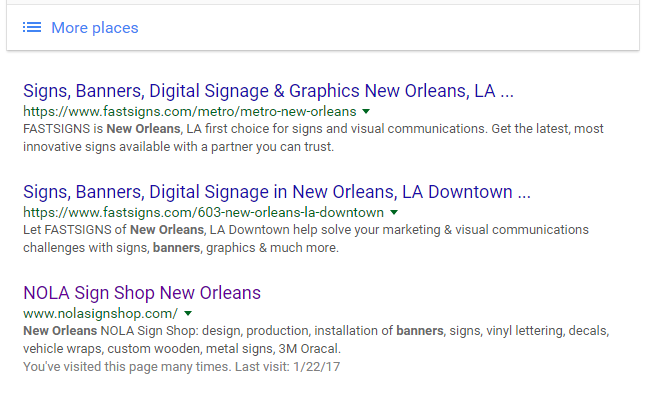Click the fastsigns.com/metro/metro-new-orleans URL
The height and width of the screenshot is (393, 651).
[x=190, y=111]
